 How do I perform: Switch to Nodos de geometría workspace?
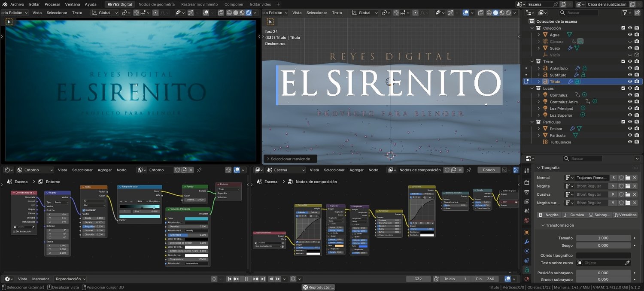156,4
